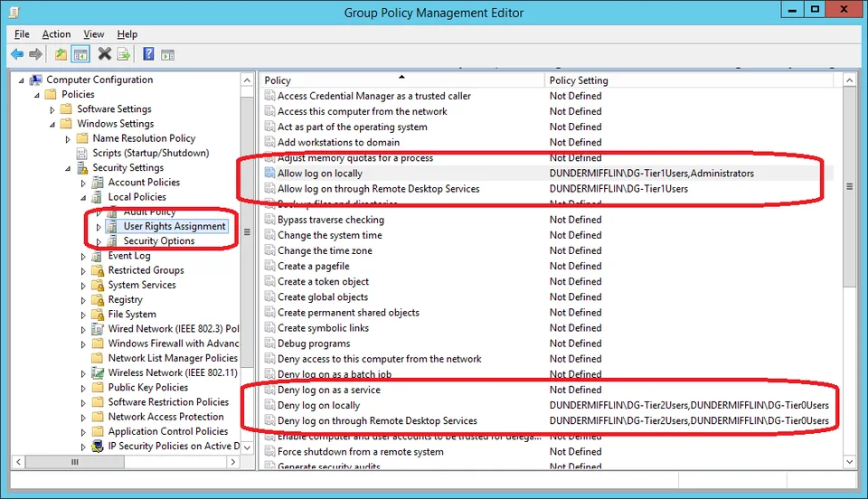Click the icon beside Create a pagefile
868x499 pixels.
(x=269, y=266)
